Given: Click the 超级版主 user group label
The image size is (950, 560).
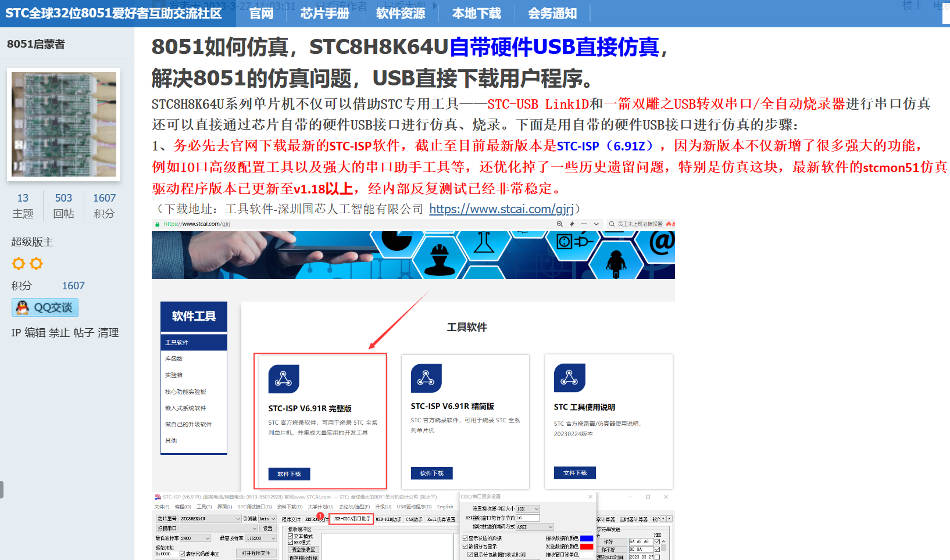Looking at the screenshot, I should point(32,242).
